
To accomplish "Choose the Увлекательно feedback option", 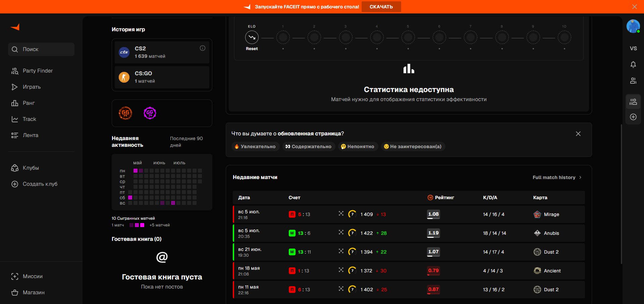I will click(255, 146).
